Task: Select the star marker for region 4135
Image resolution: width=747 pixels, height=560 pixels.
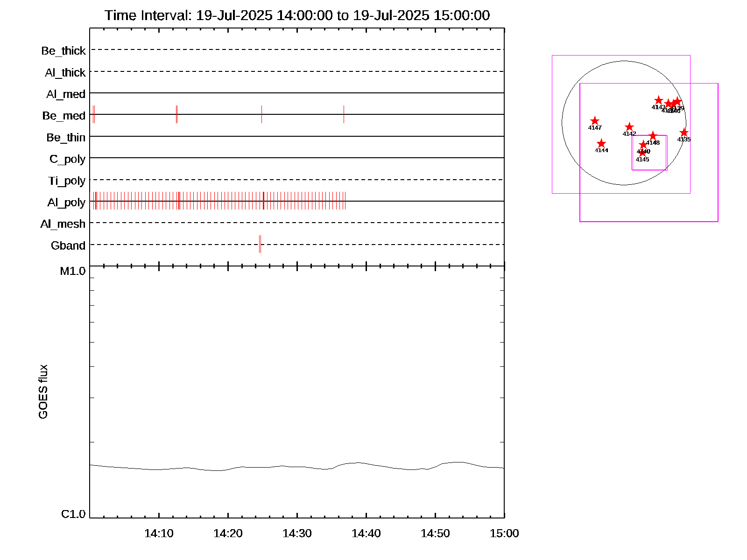Action: coord(684,133)
